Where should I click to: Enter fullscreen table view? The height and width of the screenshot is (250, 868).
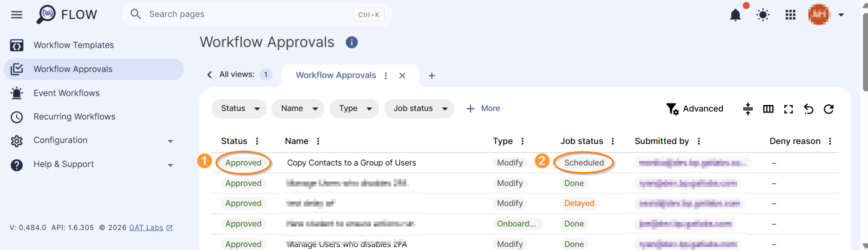click(788, 109)
